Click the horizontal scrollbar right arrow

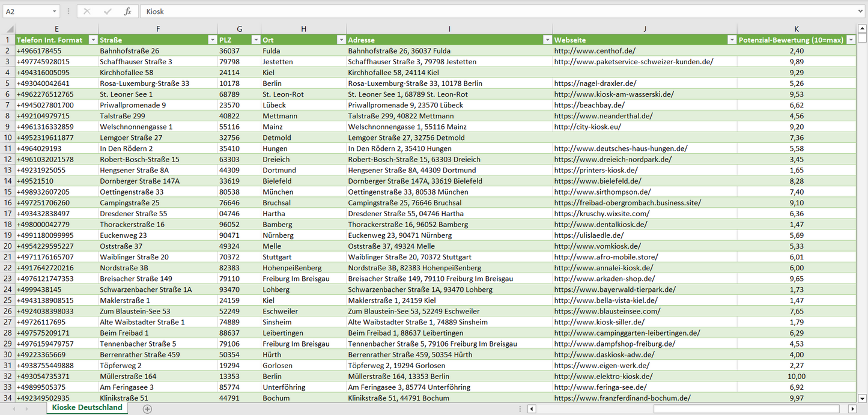[852, 408]
